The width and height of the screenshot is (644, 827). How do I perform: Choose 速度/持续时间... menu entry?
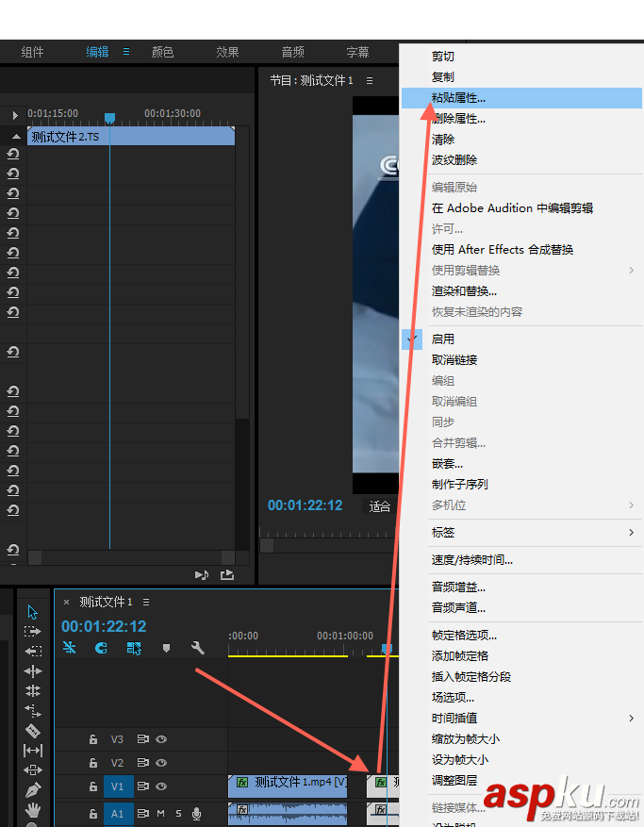pos(521,560)
